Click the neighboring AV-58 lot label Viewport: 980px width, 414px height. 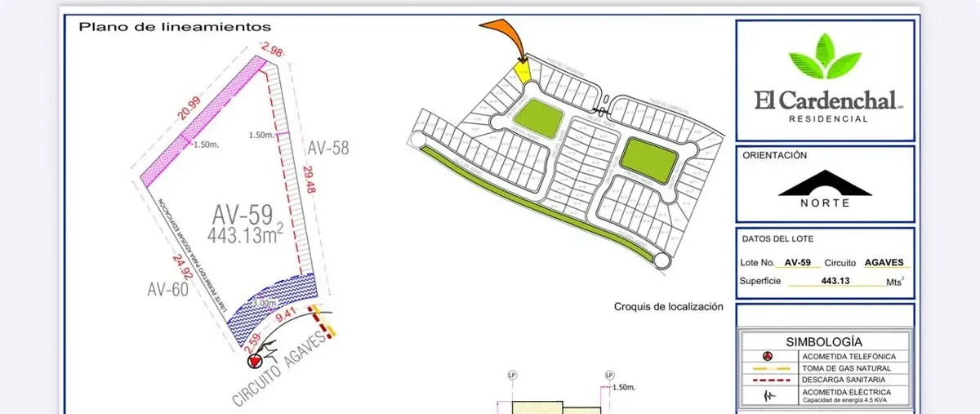[x=327, y=148]
